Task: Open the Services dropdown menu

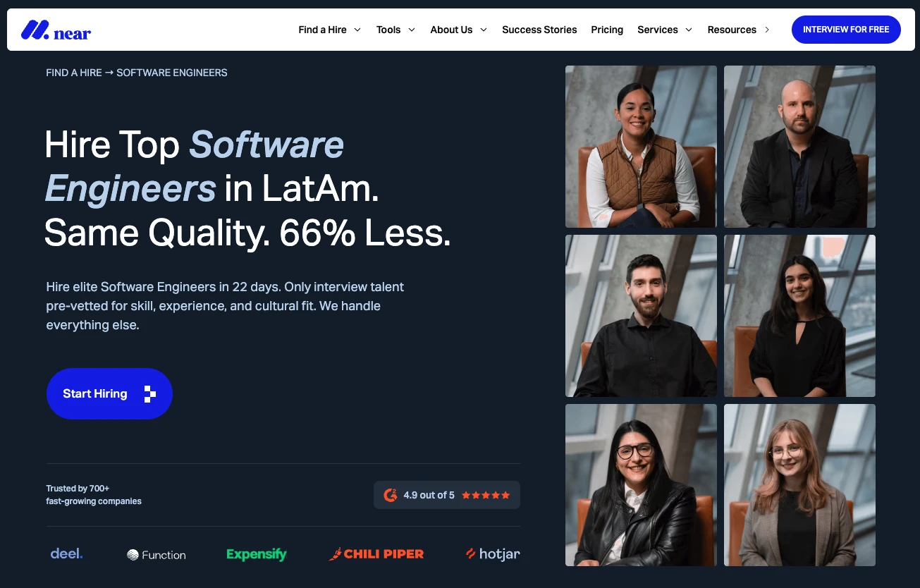Action: point(665,30)
